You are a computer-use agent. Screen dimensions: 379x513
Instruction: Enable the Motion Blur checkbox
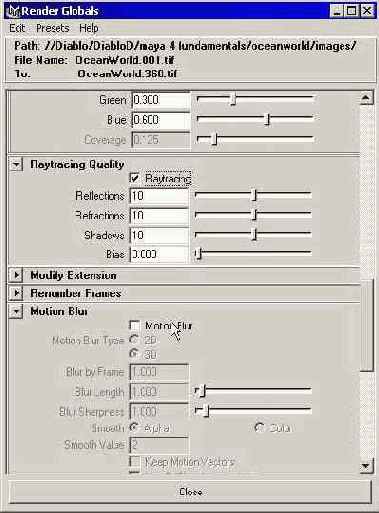(x=134, y=325)
